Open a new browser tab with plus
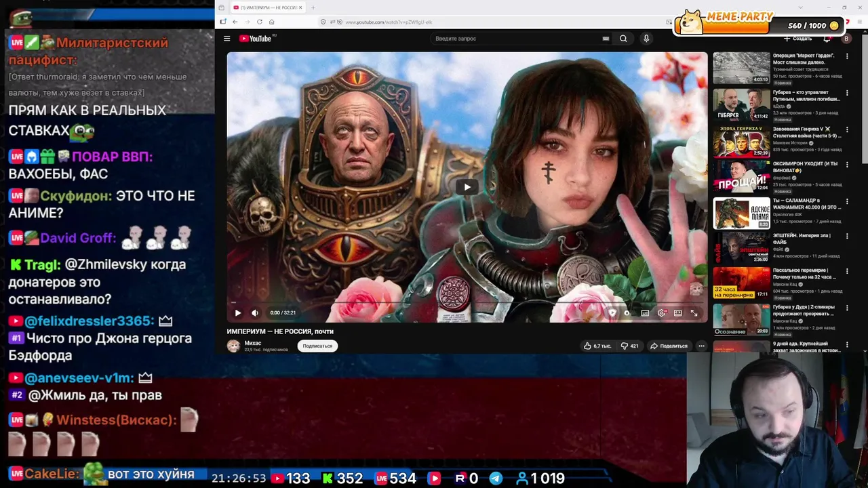Image resolution: width=868 pixels, height=488 pixels. click(313, 7)
